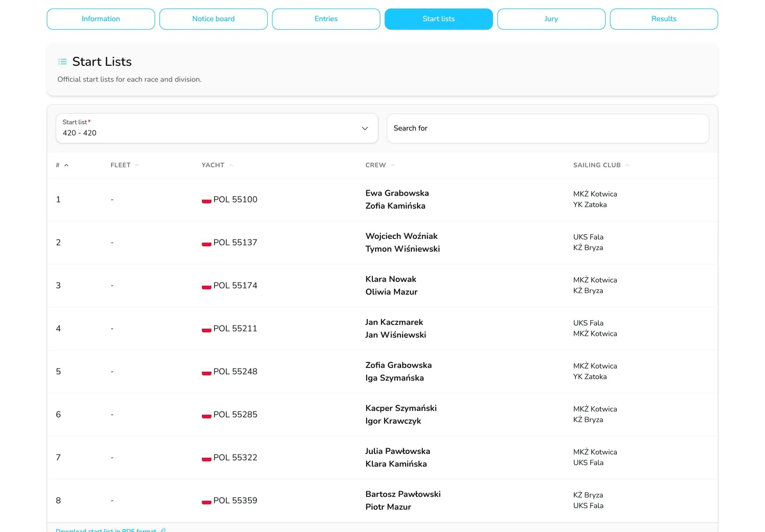The height and width of the screenshot is (532, 765).
Task: Click the CREW column sort arrow
Action: [393, 165]
